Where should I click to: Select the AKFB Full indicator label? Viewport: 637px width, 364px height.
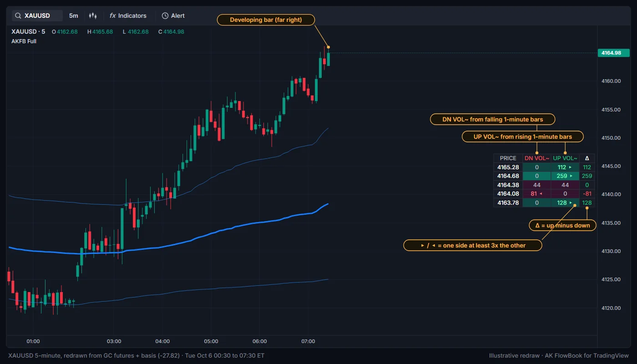click(x=24, y=41)
